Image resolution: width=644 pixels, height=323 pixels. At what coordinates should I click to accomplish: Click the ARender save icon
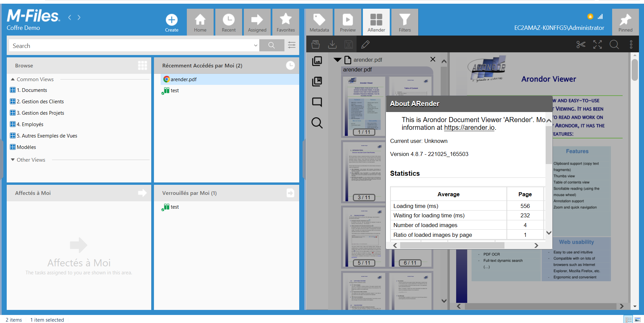(x=349, y=44)
